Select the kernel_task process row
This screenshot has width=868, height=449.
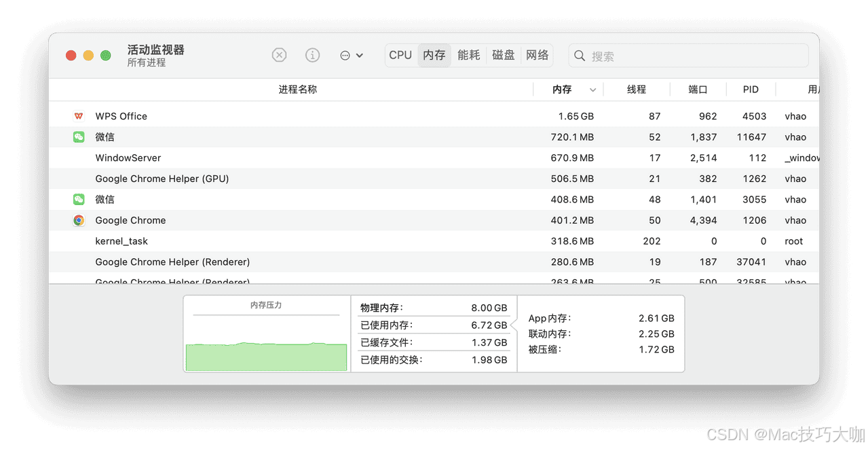(x=434, y=241)
